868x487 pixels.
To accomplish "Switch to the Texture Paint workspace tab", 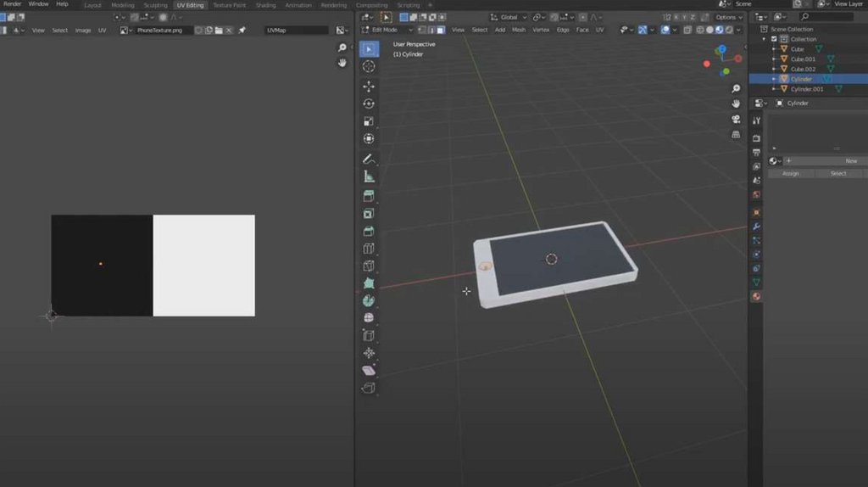I will coord(229,5).
